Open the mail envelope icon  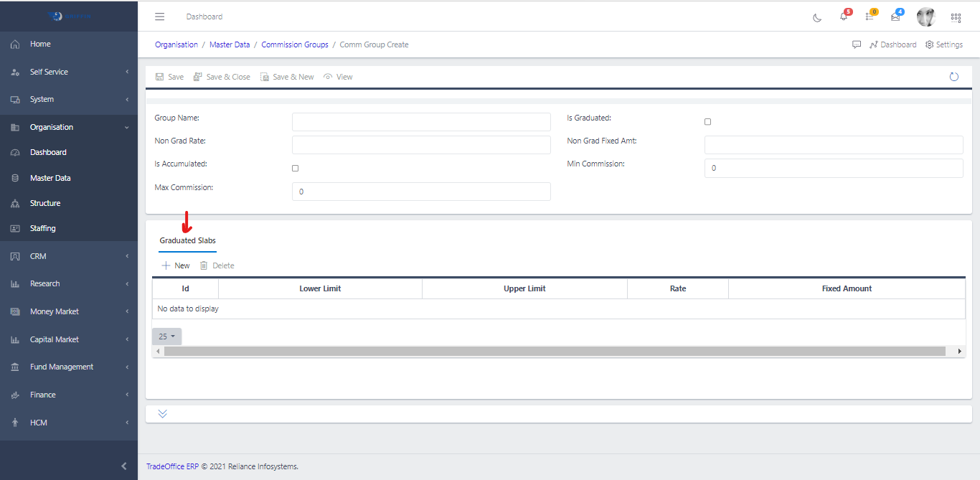pyautogui.click(x=895, y=17)
